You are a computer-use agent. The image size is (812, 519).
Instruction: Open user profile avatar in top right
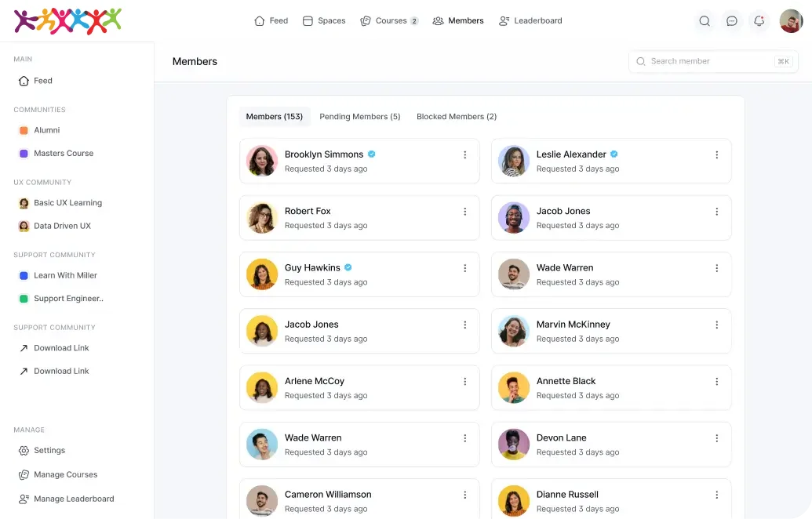pyautogui.click(x=791, y=21)
